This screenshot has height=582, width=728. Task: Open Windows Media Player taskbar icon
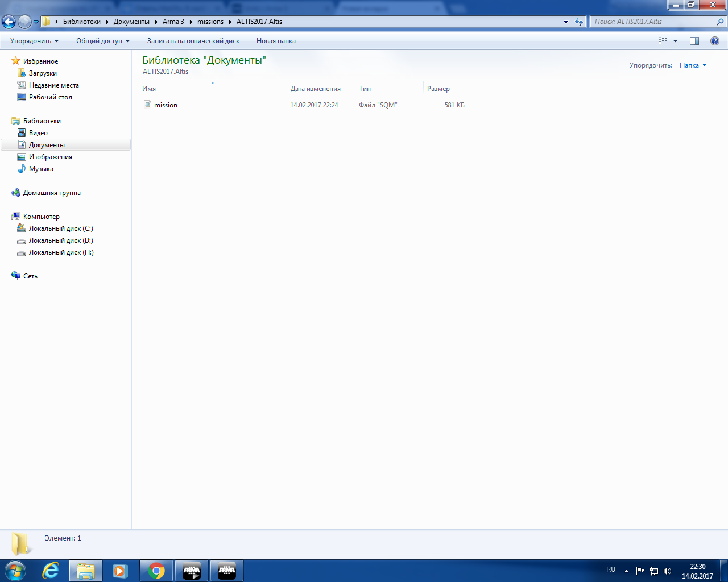pos(121,571)
